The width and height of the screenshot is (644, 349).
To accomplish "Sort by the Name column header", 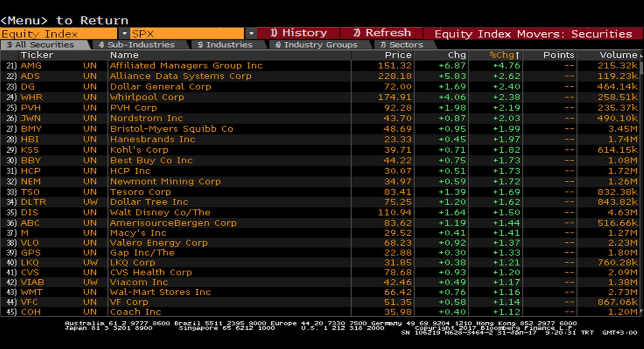I will pos(124,55).
